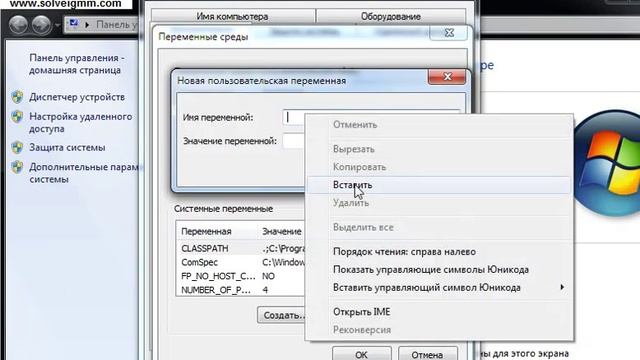This screenshot has height=360, width=640.
Task: Click shield icon beside Дополнительные параметры
Action: [x=17, y=167]
